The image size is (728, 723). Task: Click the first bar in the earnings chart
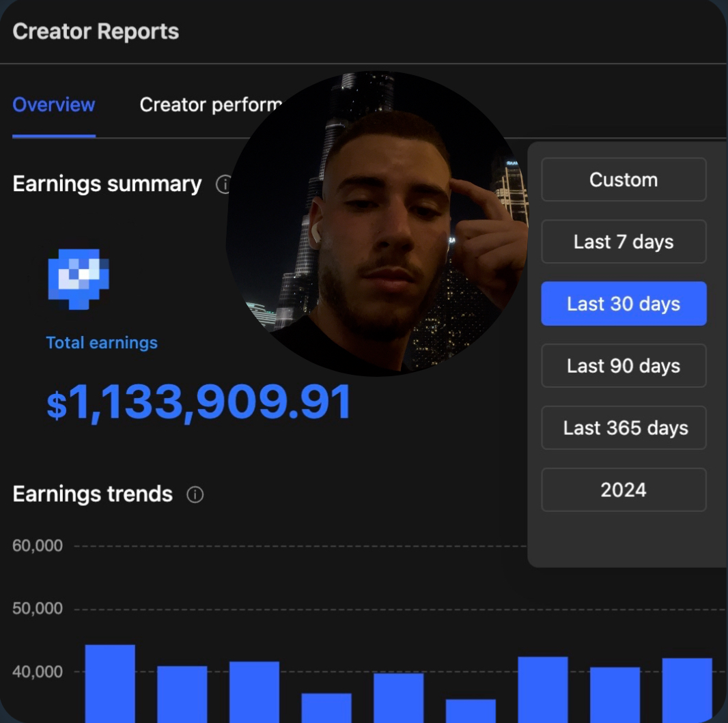[x=110, y=683]
